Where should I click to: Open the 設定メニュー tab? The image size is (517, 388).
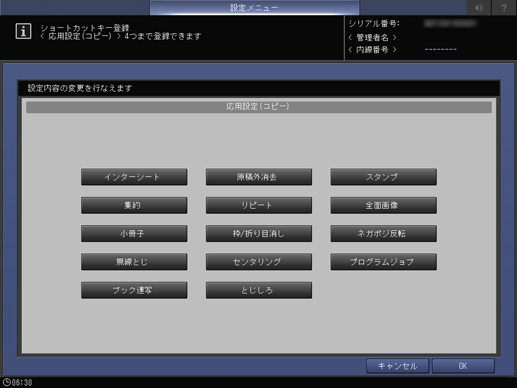pos(254,7)
